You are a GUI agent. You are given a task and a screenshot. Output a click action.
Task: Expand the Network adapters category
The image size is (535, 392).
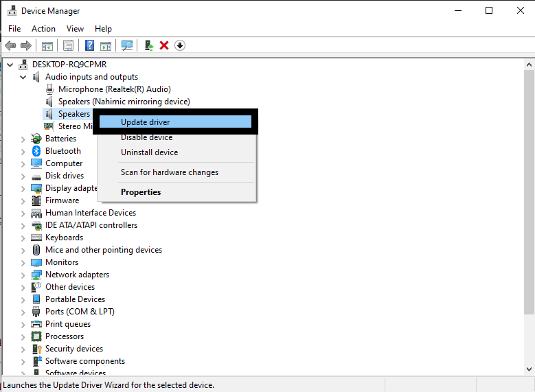click(x=23, y=275)
